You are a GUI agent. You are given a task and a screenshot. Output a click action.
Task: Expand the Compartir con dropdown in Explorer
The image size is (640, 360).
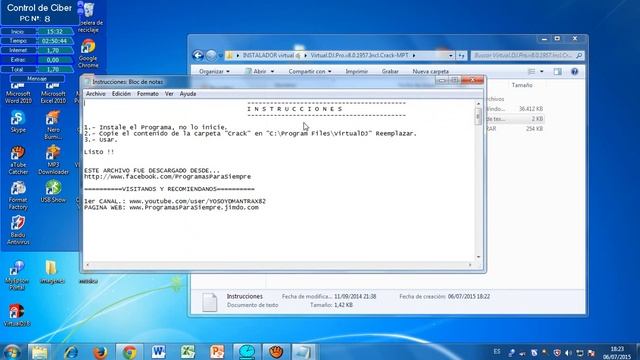click(310, 71)
